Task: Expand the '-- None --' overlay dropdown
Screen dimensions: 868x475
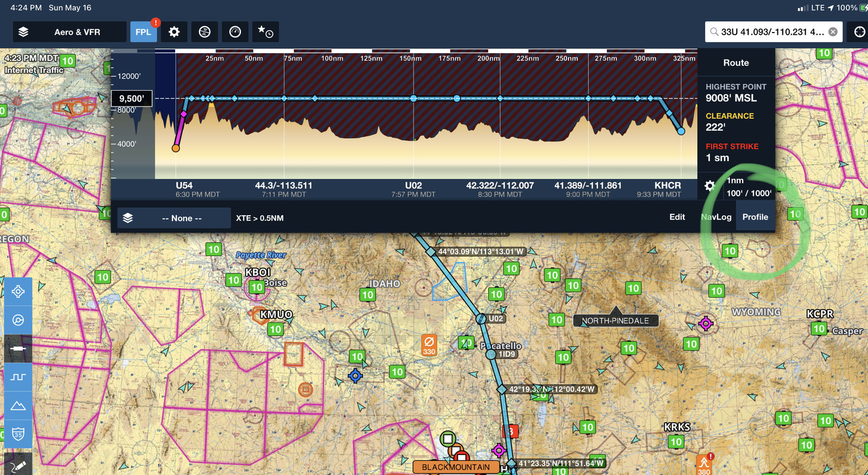Action: (x=174, y=218)
